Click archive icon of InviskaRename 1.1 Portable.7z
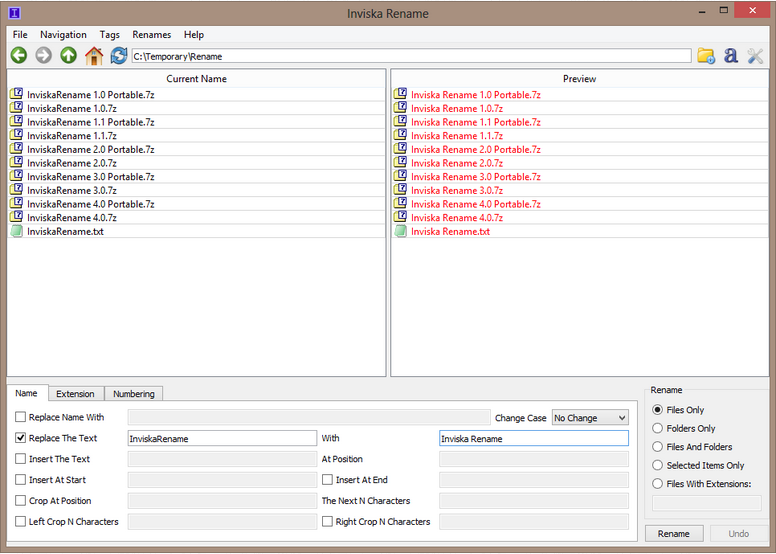Image resolution: width=776 pixels, height=554 pixels. coord(16,121)
